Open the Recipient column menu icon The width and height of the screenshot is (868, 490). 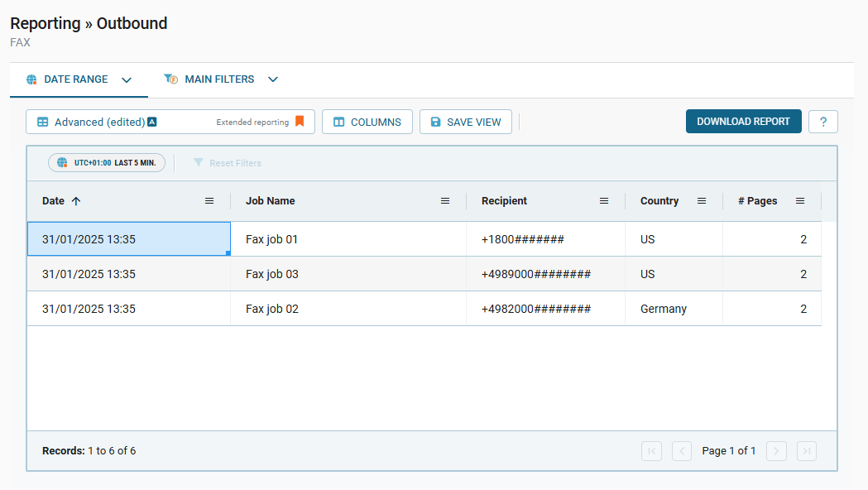pos(604,200)
